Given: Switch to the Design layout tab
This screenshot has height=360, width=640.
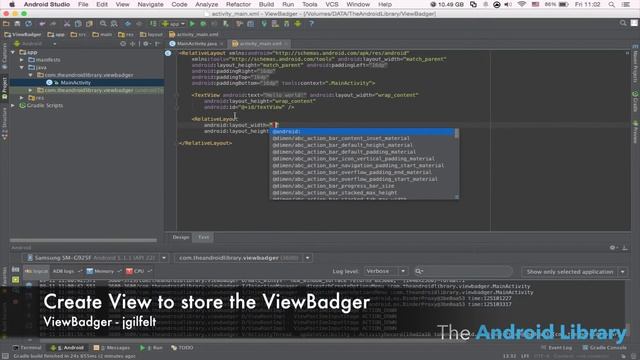Looking at the screenshot, I should point(180,237).
